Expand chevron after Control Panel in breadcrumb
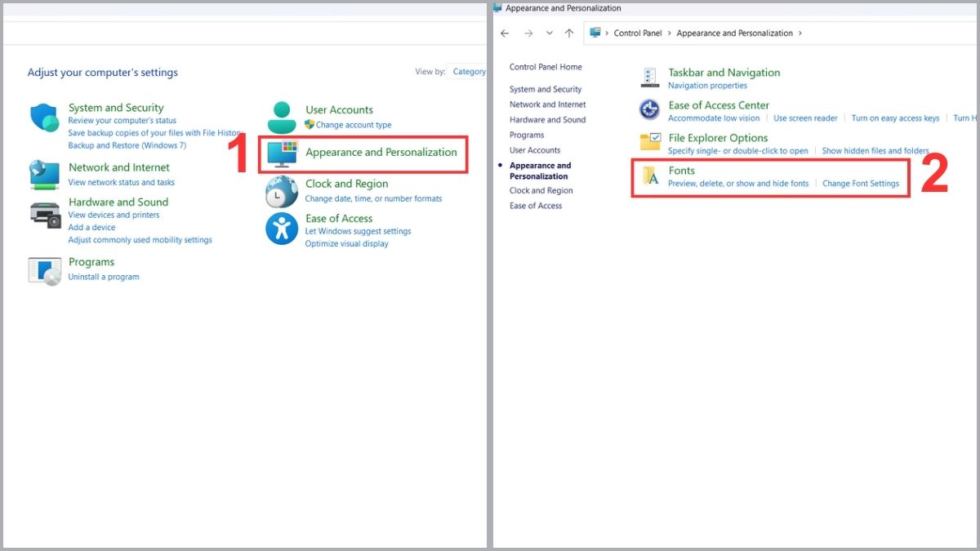 (x=670, y=33)
